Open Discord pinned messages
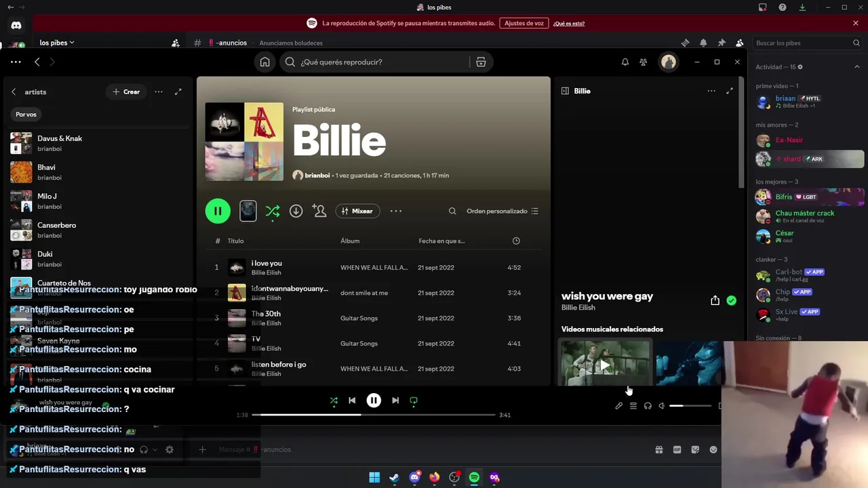The height and width of the screenshot is (488, 868). point(722,43)
